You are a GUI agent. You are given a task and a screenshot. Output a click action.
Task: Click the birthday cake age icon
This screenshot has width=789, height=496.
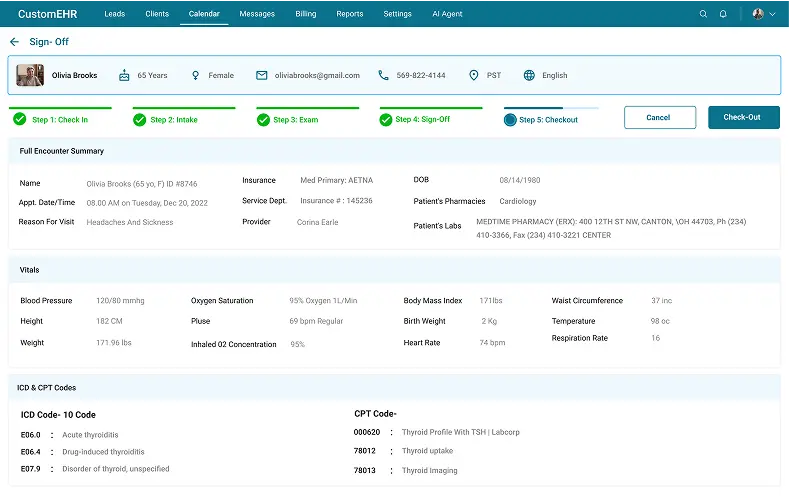124,75
